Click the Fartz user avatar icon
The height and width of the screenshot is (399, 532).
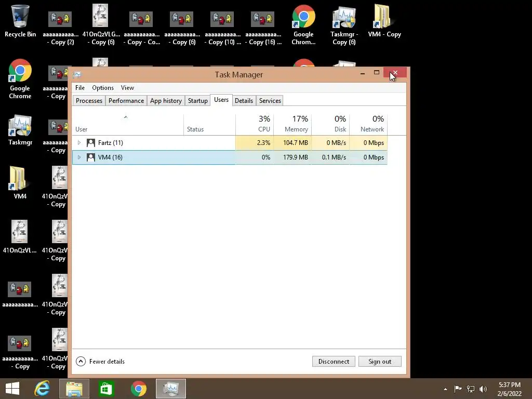tap(90, 143)
